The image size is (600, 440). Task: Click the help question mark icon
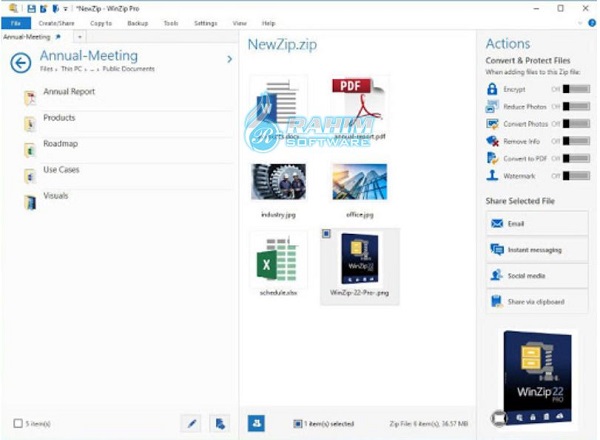592,23
